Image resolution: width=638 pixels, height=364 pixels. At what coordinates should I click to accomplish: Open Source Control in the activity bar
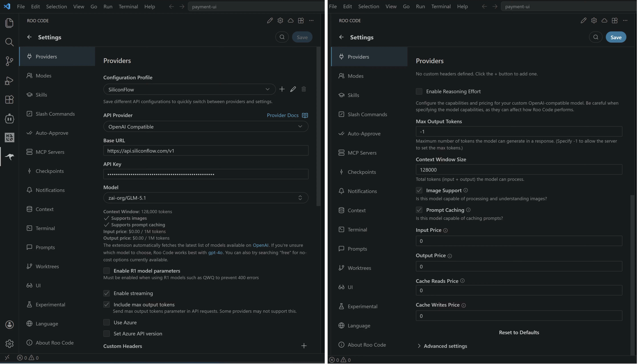click(9, 61)
